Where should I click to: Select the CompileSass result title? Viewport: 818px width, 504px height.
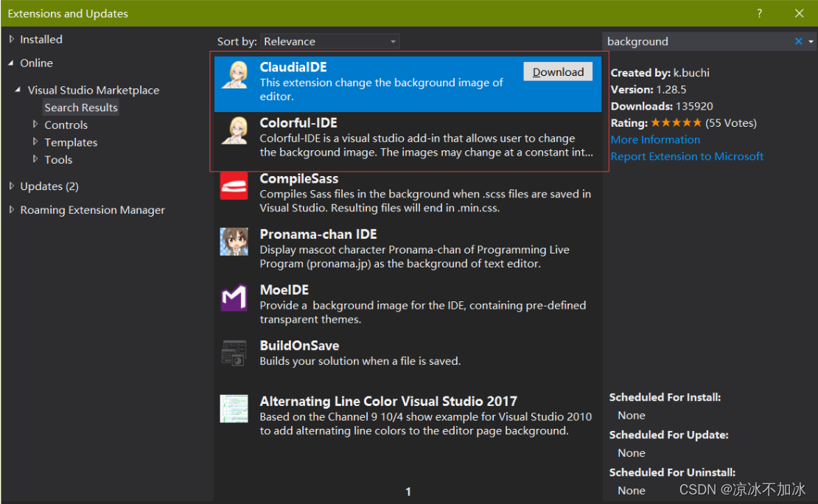[299, 178]
